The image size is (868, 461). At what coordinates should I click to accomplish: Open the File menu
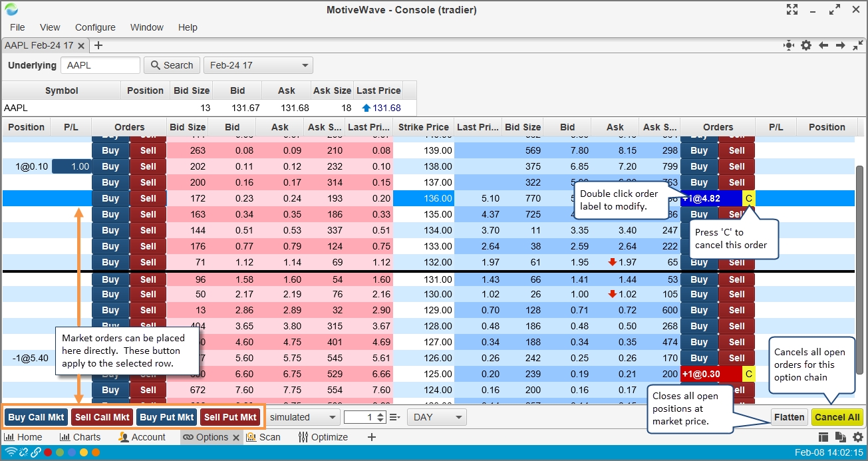[17, 27]
